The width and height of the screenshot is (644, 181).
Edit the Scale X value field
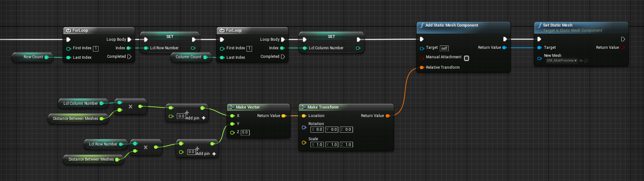[x=317, y=145]
